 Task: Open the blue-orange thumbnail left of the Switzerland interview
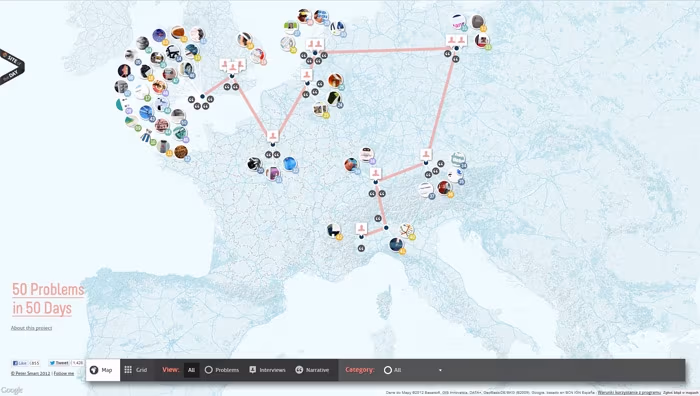[x=351, y=164]
